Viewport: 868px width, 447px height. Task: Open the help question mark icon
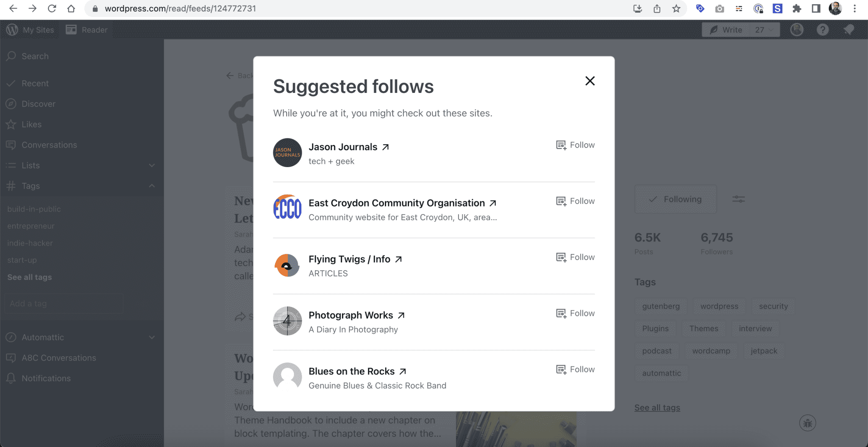pyautogui.click(x=823, y=30)
